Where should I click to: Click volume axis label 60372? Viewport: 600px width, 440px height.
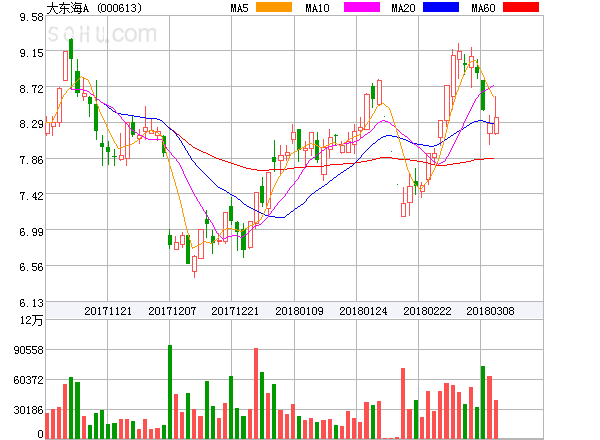pos(29,380)
